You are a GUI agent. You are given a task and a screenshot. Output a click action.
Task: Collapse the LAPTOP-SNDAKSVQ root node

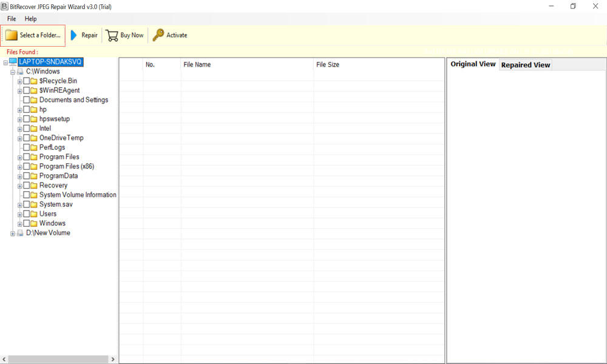(5, 62)
